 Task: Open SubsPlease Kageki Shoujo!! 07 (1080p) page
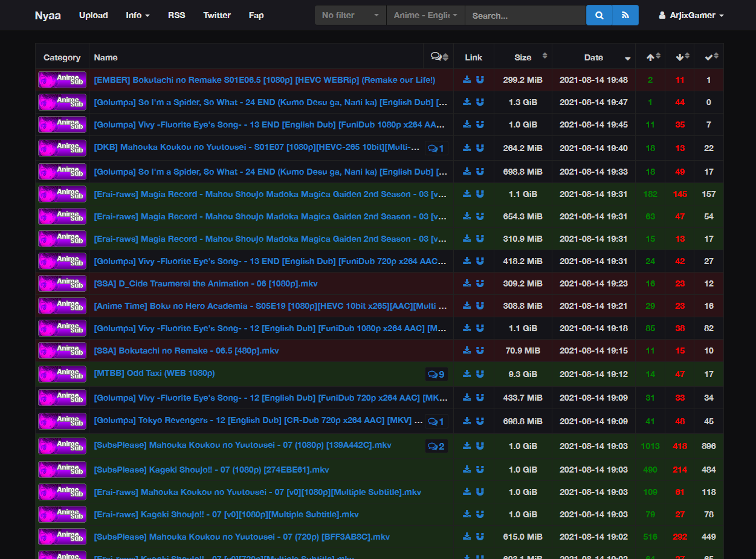coord(211,470)
